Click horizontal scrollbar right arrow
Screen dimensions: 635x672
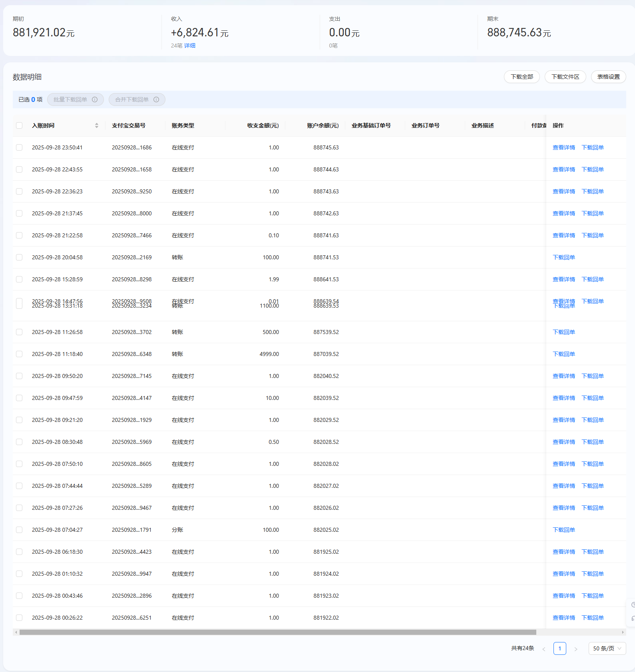[x=623, y=632]
